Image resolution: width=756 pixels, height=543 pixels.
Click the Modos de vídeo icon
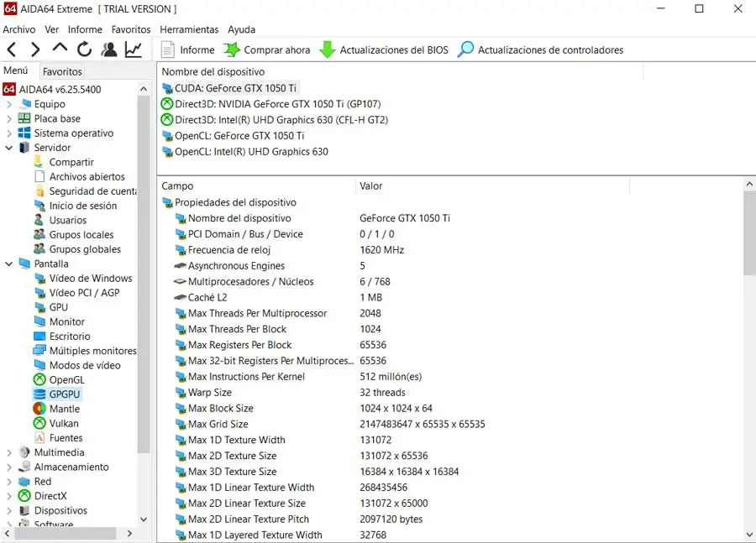click(40, 365)
